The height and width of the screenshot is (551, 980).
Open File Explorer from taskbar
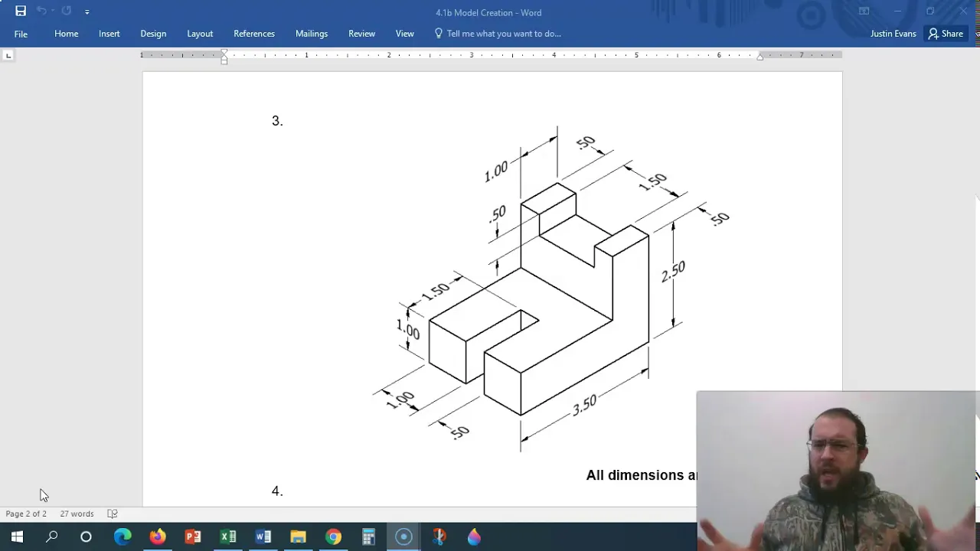[298, 536]
